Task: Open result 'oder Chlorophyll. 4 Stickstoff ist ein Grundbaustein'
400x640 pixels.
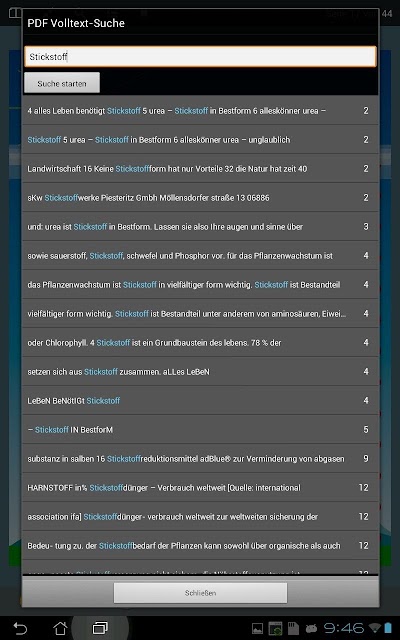Action: [200, 342]
